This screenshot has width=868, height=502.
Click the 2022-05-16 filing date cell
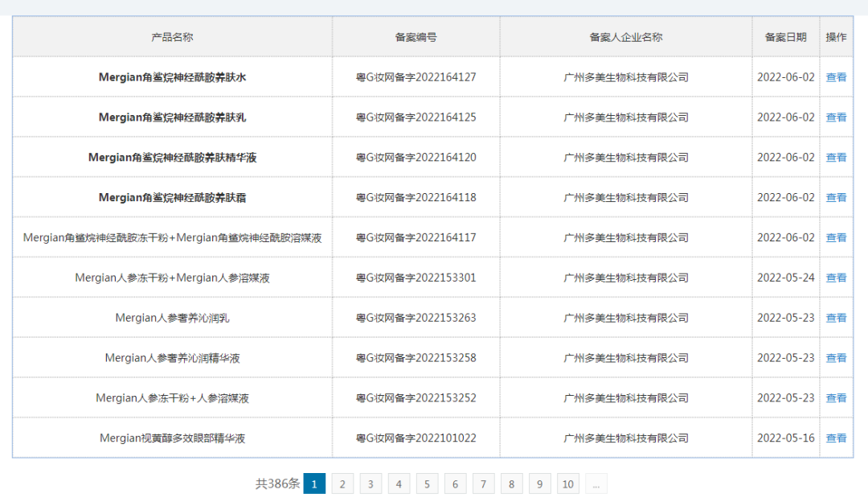point(785,438)
